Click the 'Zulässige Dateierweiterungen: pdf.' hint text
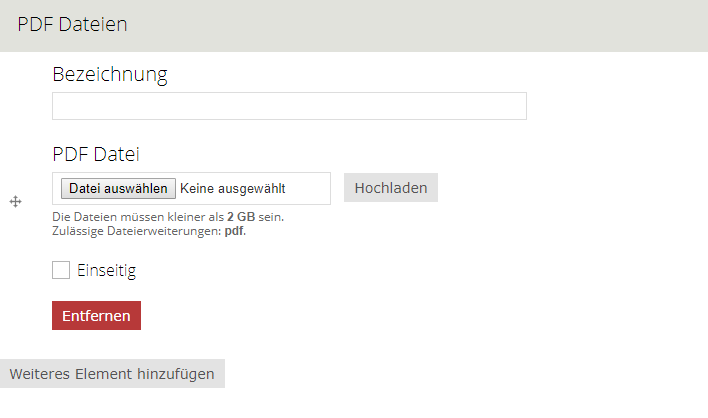This screenshot has height=418, width=708. coord(149,231)
